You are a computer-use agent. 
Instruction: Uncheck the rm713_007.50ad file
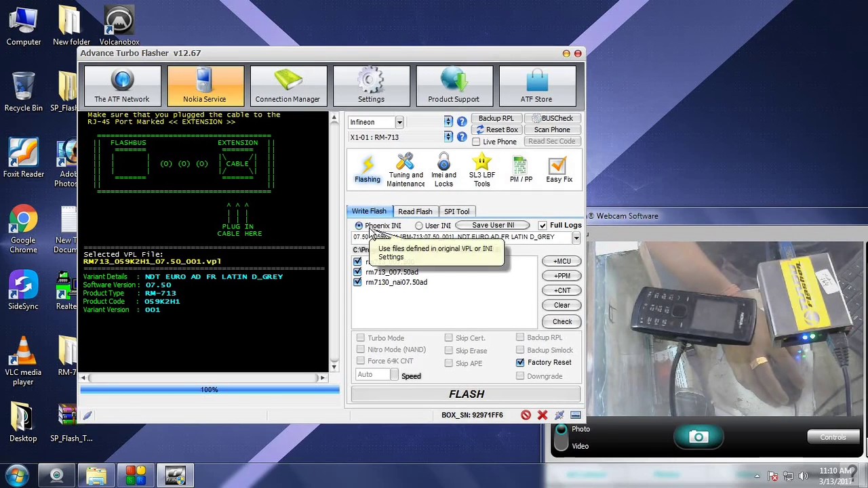(x=357, y=272)
